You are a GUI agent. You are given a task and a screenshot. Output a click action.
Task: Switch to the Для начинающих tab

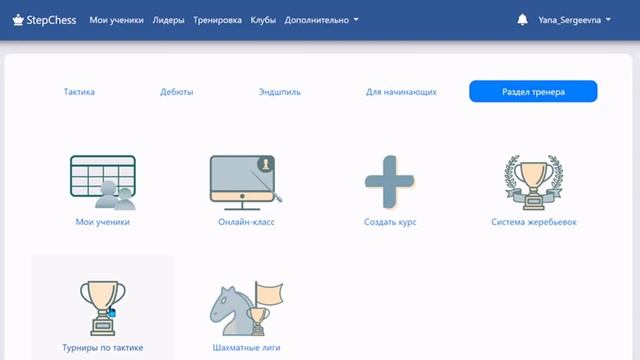[x=401, y=92]
